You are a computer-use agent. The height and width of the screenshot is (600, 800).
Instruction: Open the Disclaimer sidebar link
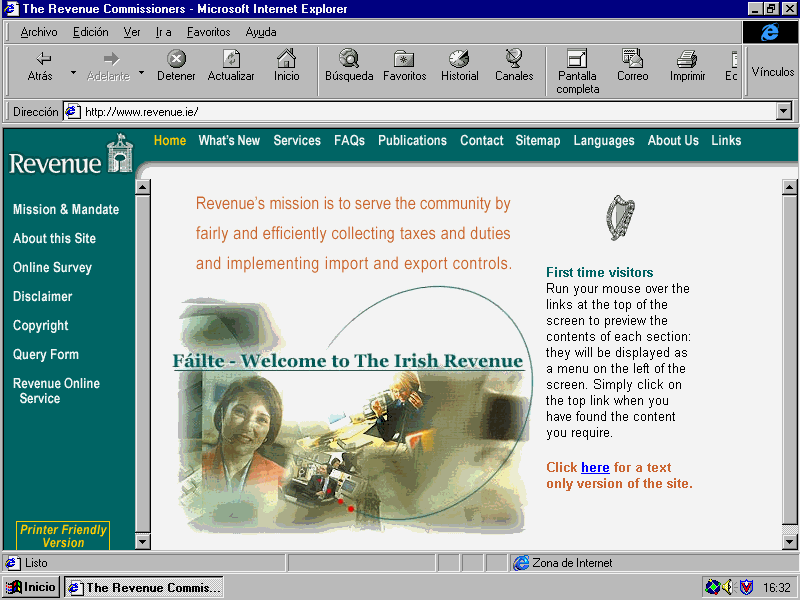pos(42,296)
